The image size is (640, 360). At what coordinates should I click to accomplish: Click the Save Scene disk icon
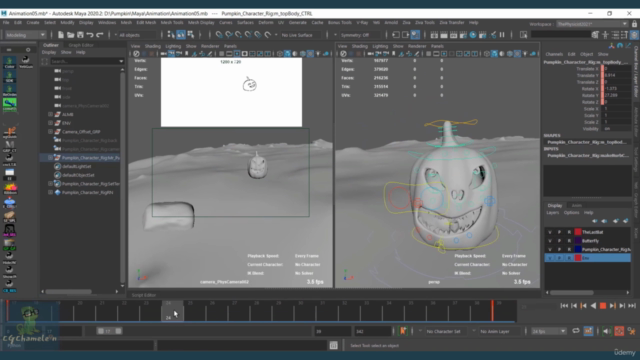(80, 35)
